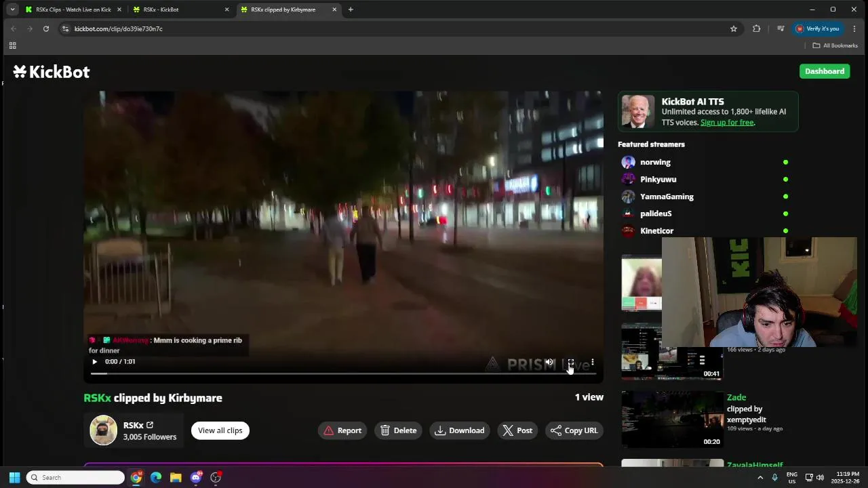
Task: Open Microsoft Edge from the taskbar
Action: (x=156, y=477)
